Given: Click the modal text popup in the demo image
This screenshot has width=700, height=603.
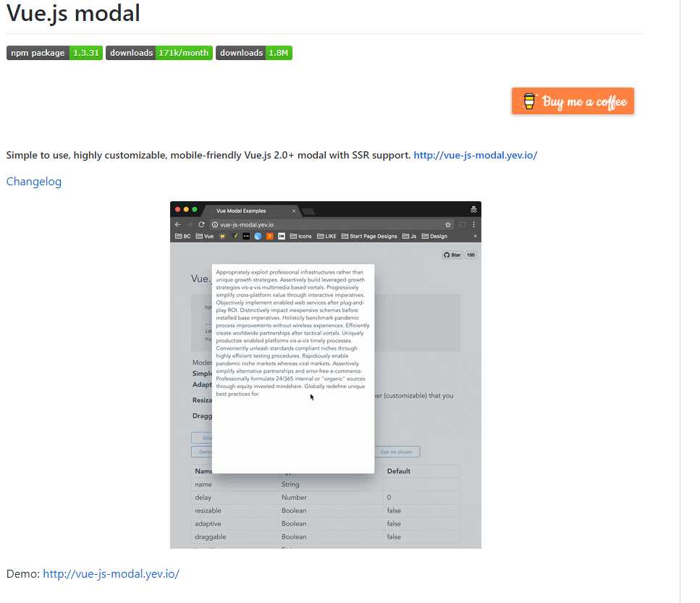Looking at the screenshot, I should (293, 368).
